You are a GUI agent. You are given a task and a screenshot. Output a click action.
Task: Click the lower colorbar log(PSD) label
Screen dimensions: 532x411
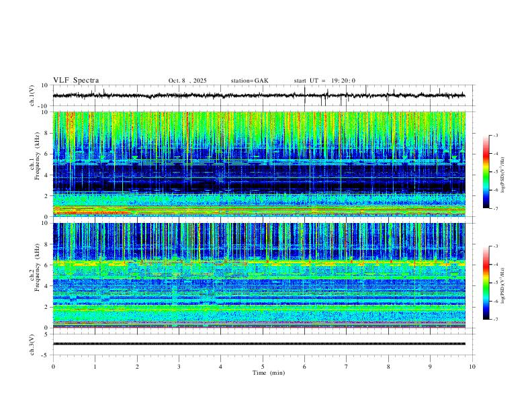tap(503, 286)
